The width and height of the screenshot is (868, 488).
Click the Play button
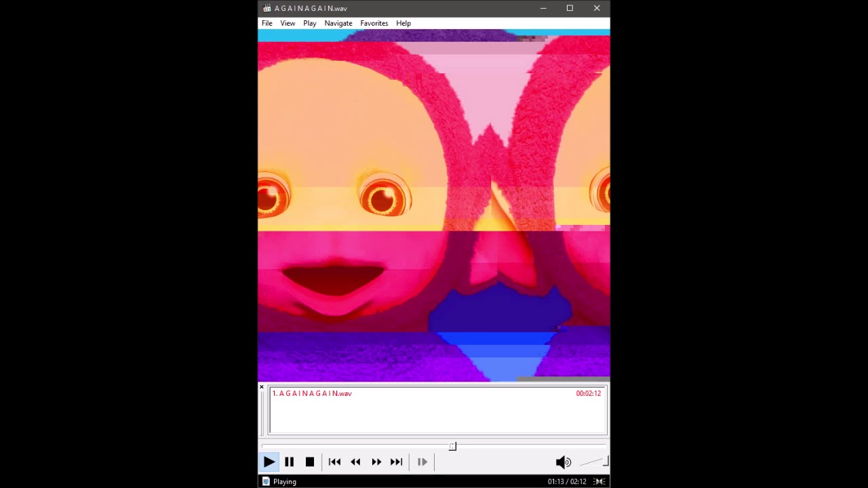[x=269, y=462]
